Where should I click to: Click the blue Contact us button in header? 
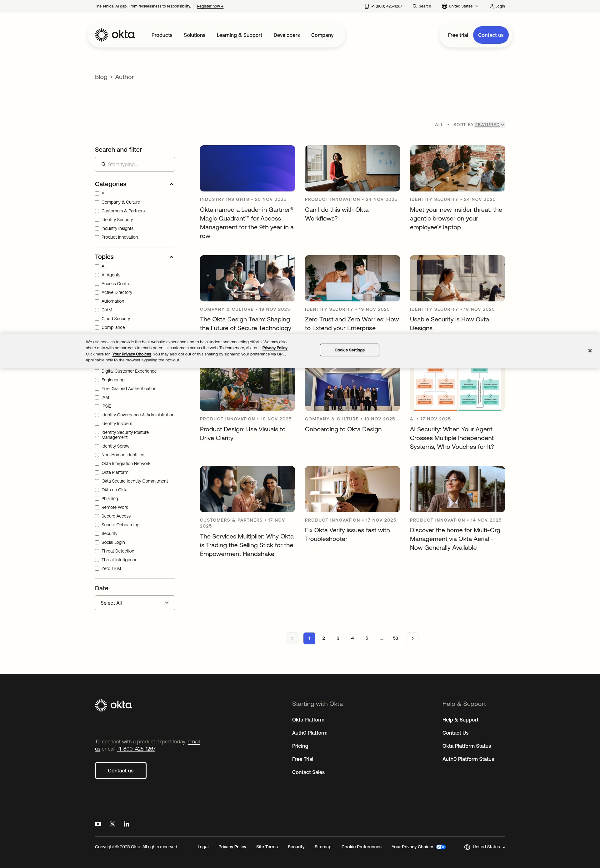coord(491,35)
